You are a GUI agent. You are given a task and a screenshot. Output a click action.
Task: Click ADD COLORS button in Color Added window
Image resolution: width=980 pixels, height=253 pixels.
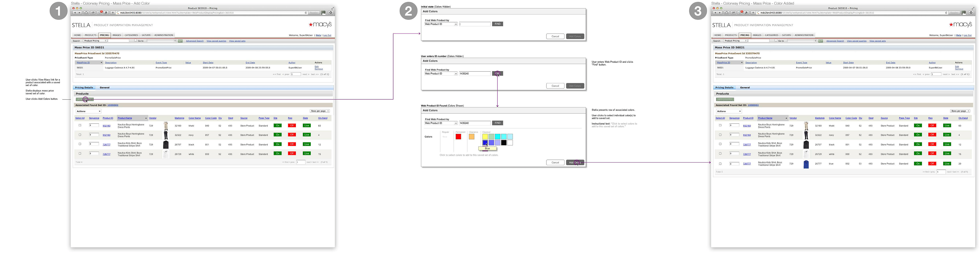(x=725, y=99)
